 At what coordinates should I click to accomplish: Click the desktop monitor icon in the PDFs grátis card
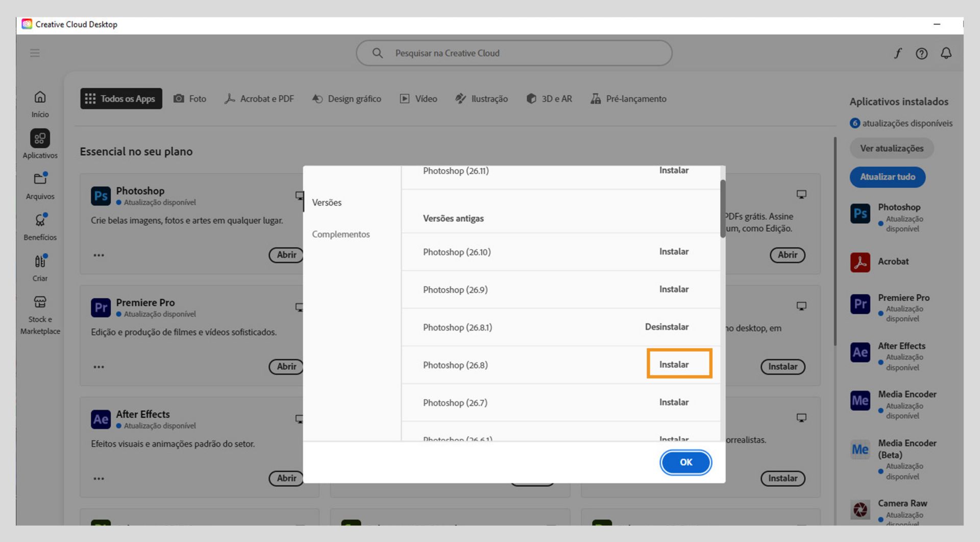pos(801,195)
